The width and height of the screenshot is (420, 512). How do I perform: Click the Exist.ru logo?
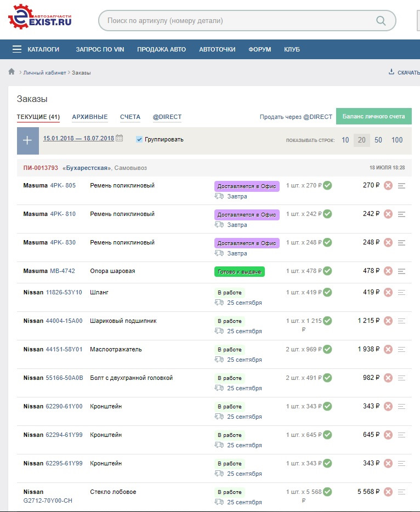pos(39,16)
